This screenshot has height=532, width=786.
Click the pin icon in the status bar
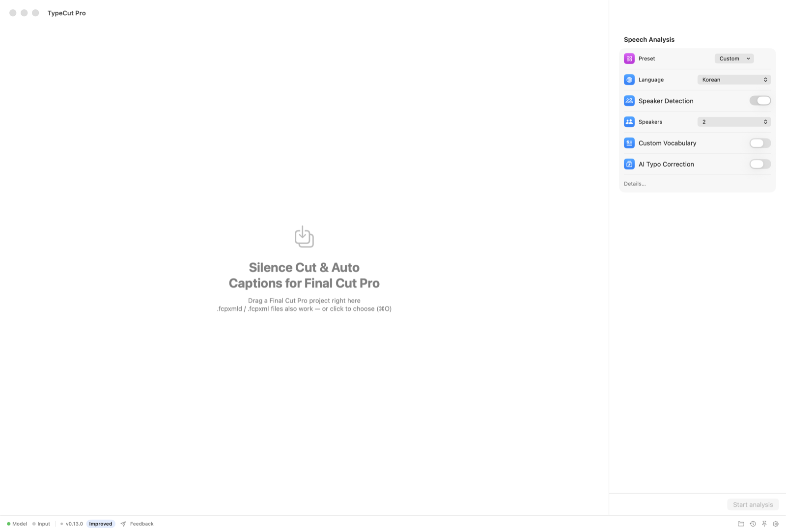coord(764,524)
